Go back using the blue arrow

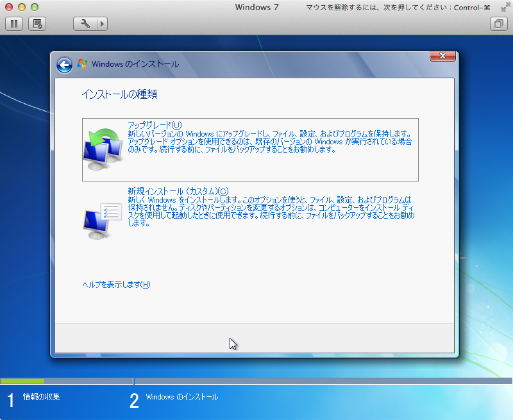(x=65, y=65)
